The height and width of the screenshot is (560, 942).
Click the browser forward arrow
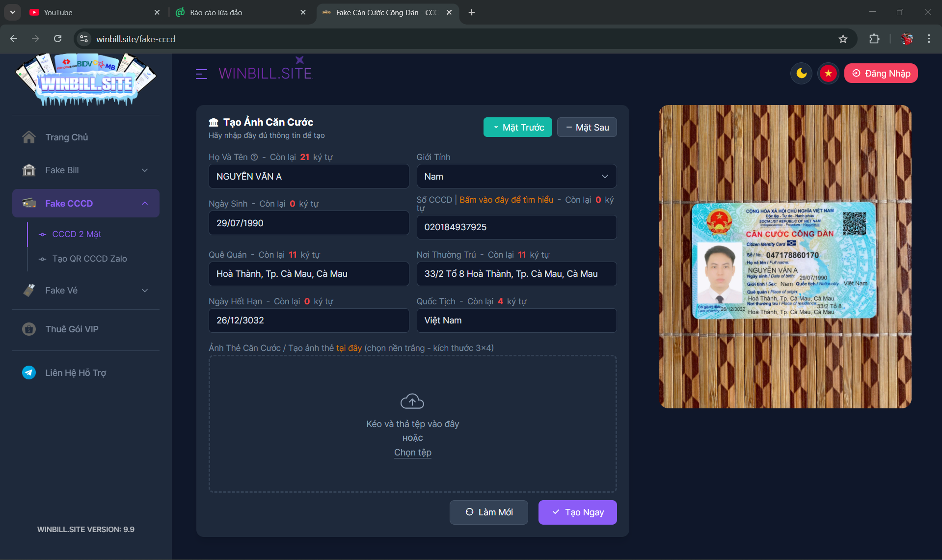coord(35,39)
